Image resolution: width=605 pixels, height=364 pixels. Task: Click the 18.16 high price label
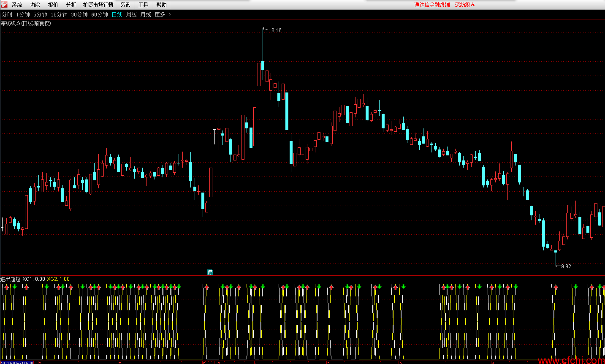click(x=275, y=30)
